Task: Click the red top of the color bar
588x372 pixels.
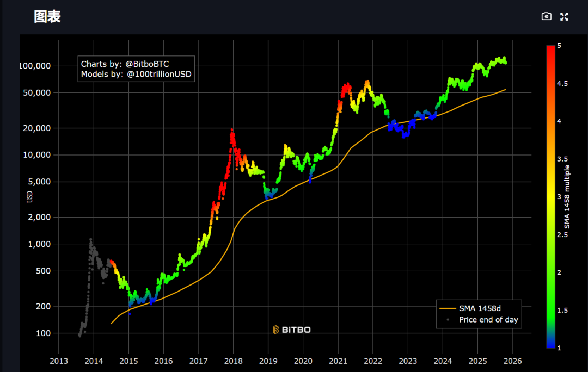Action: coord(550,49)
